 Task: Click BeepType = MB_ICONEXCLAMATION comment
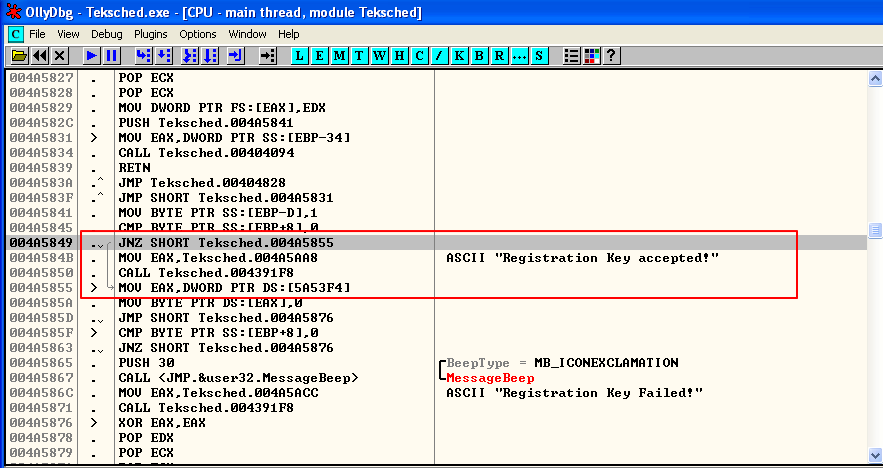pos(563,363)
